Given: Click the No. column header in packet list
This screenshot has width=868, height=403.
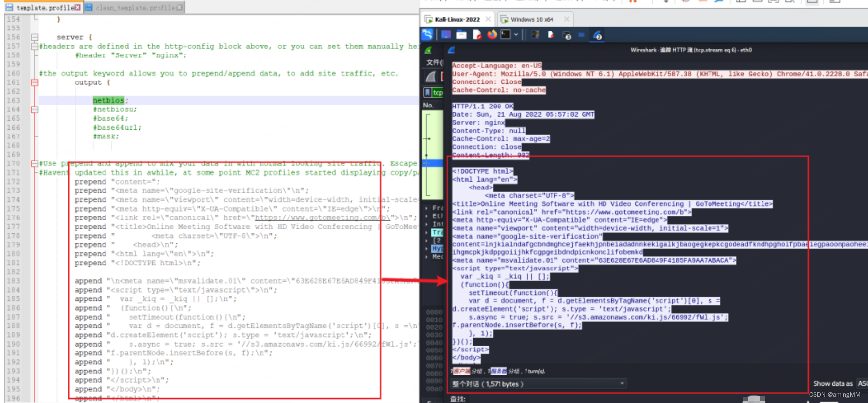Looking at the screenshot, I should [428, 105].
